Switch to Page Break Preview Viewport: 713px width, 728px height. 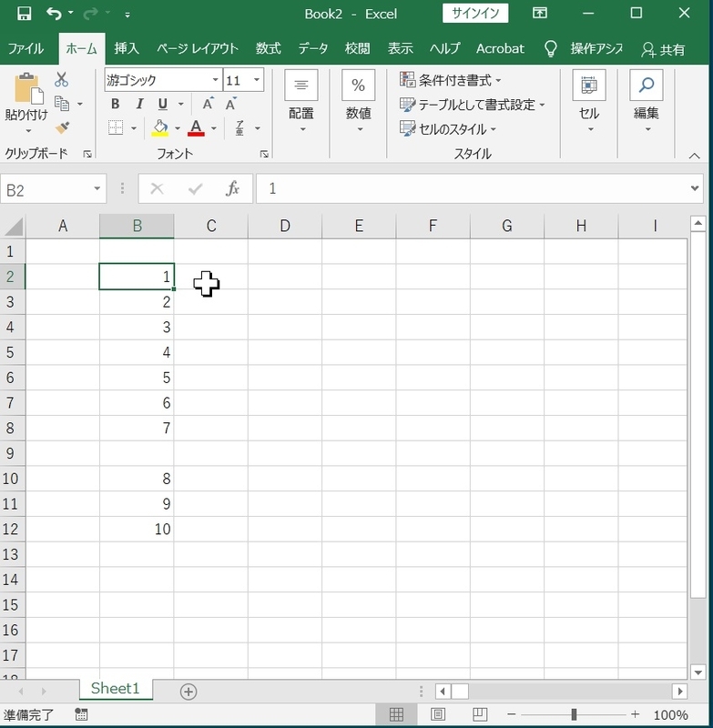[x=480, y=714]
